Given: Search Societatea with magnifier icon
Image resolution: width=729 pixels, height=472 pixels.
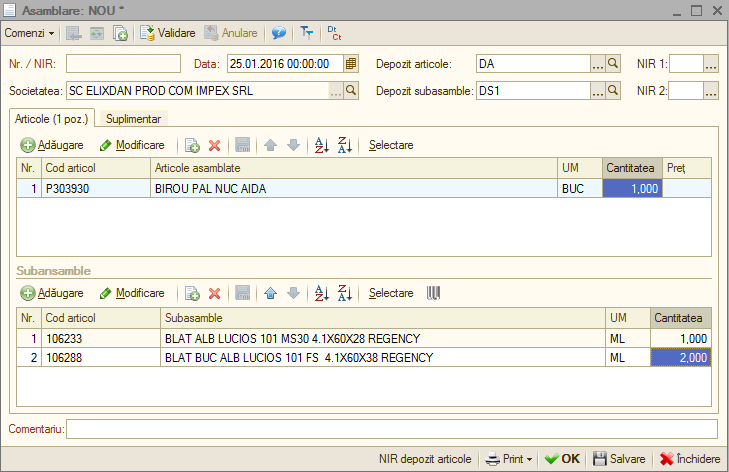Looking at the screenshot, I should pyautogui.click(x=351, y=91).
